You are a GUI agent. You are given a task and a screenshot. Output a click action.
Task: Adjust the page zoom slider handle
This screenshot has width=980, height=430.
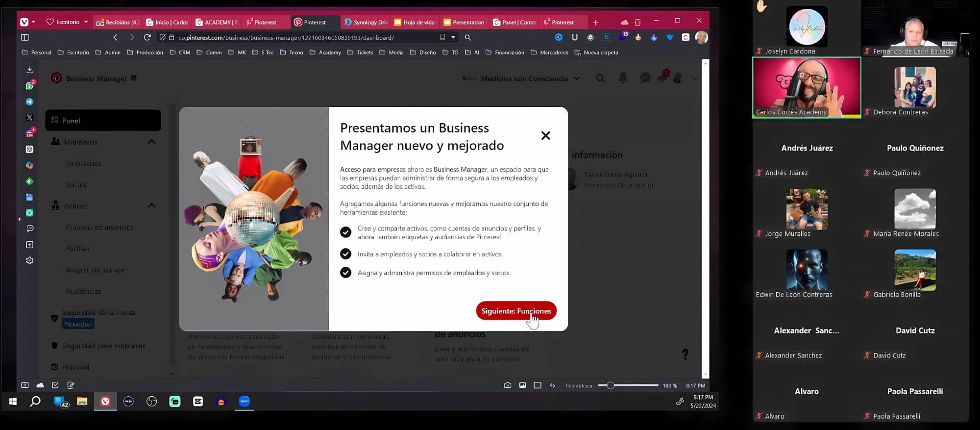click(x=610, y=385)
